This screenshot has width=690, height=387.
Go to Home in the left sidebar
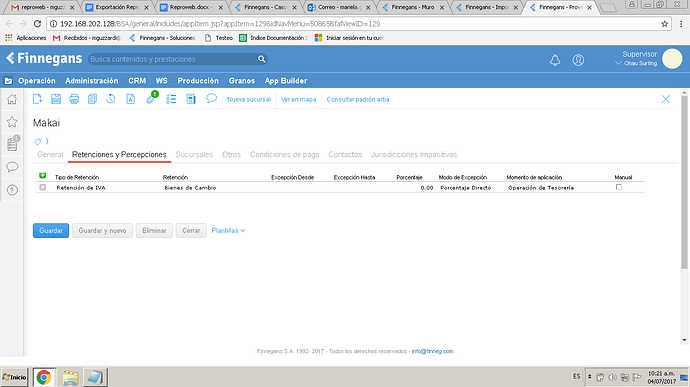12,99
